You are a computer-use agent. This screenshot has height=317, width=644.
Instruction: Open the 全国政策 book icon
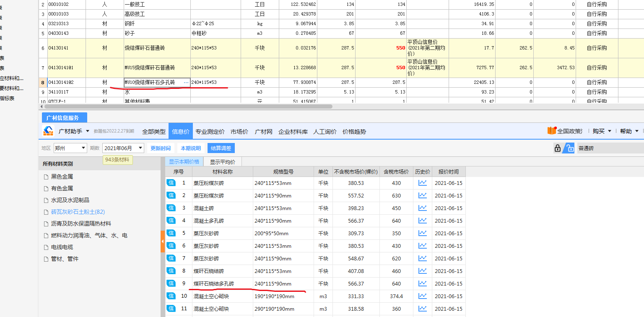coord(551,131)
